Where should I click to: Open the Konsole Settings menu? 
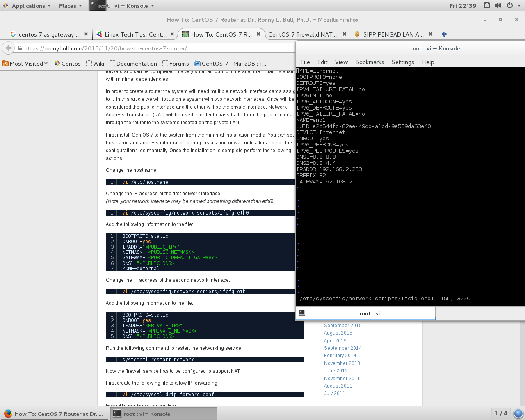coord(402,62)
